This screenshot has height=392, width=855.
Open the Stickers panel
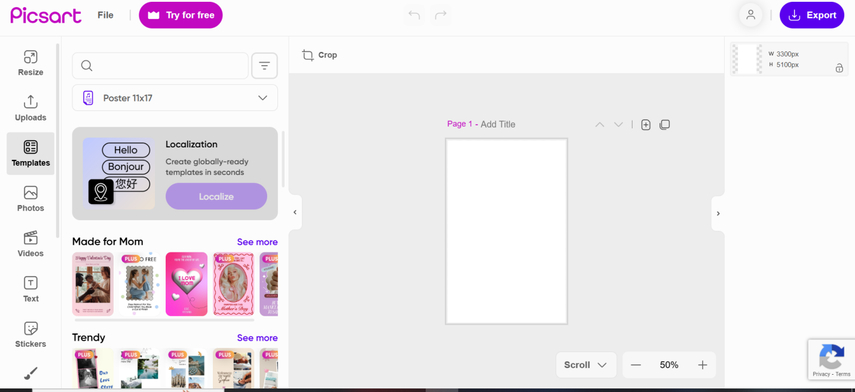[x=31, y=334]
